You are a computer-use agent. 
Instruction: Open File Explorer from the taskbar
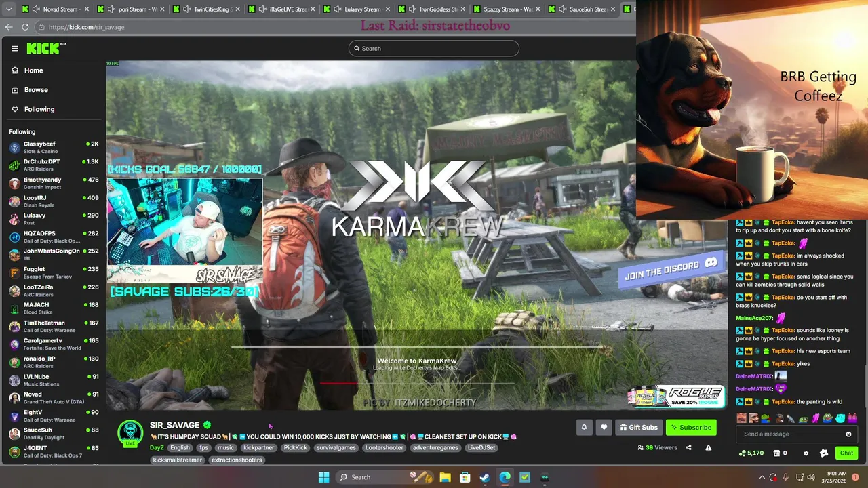445,477
